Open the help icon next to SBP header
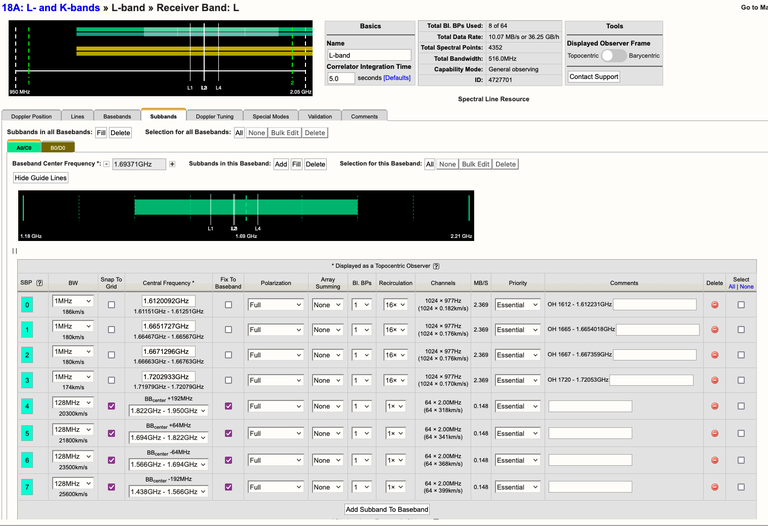The image size is (768, 526). (39, 283)
